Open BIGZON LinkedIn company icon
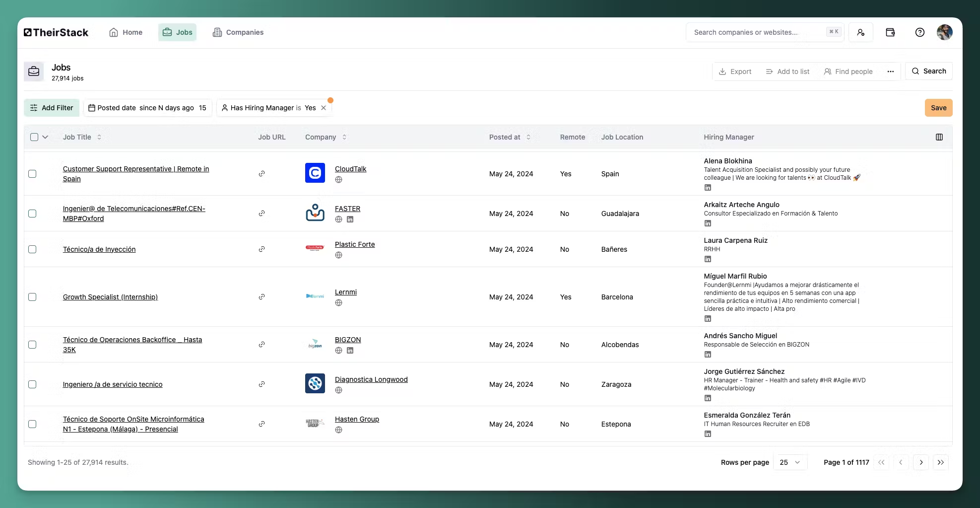This screenshot has height=508, width=980. pos(350,351)
